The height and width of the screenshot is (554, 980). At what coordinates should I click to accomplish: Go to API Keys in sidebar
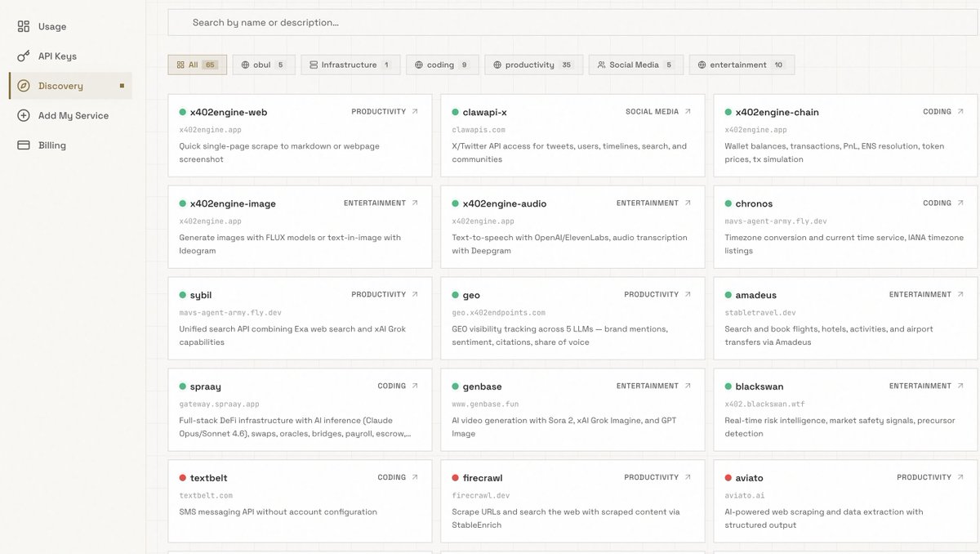coord(57,56)
